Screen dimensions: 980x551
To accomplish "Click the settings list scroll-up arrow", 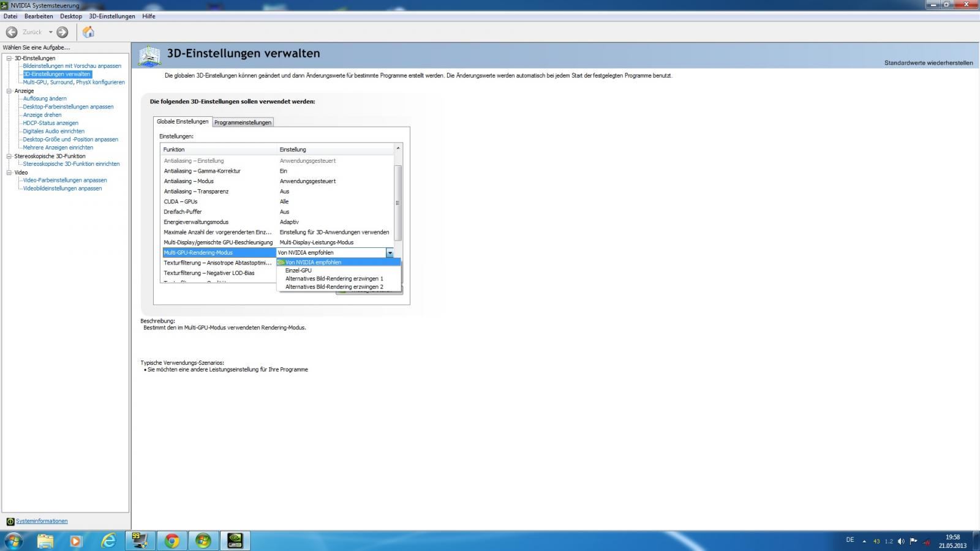I will point(398,149).
